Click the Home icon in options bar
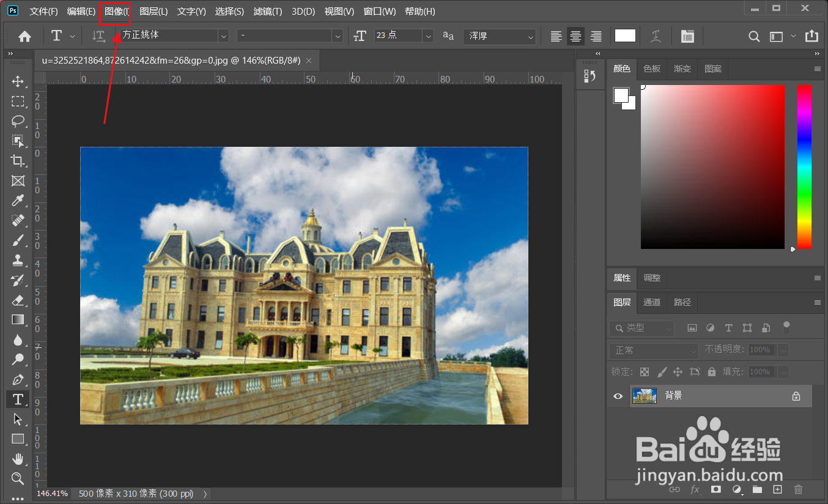This screenshot has height=504, width=828. (x=24, y=36)
